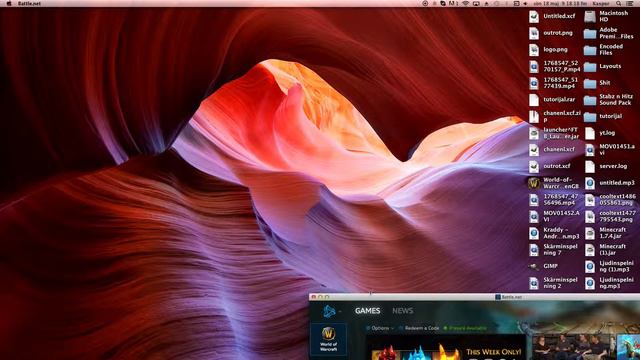Open the developer panel video thumbnail
Screen dimensions: 640x360
574,346
